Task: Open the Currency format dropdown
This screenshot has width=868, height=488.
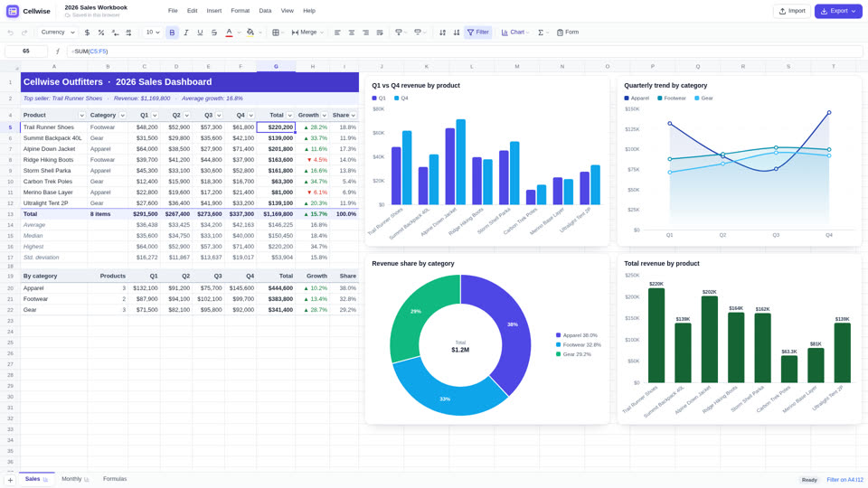Action: (57, 33)
